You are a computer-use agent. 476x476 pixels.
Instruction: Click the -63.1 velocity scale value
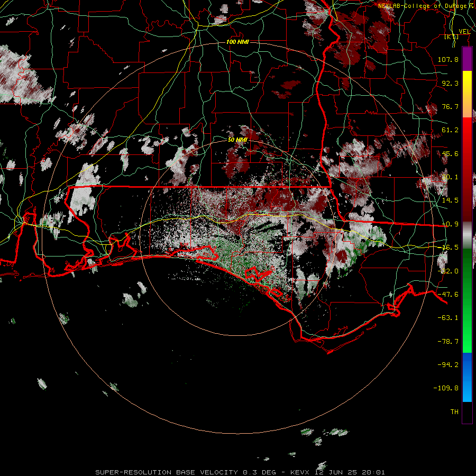click(x=448, y=318)
